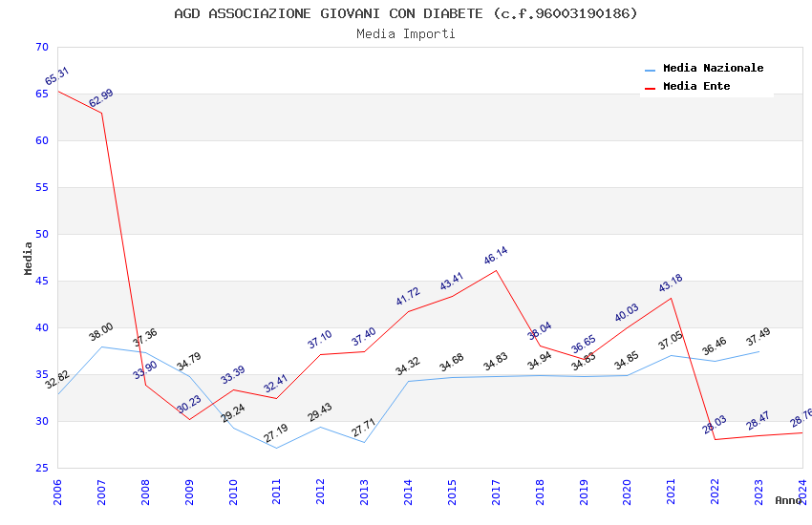Click the 2014 x-axis year label
The height and width of the screenshot is (525, 812).
408,492
